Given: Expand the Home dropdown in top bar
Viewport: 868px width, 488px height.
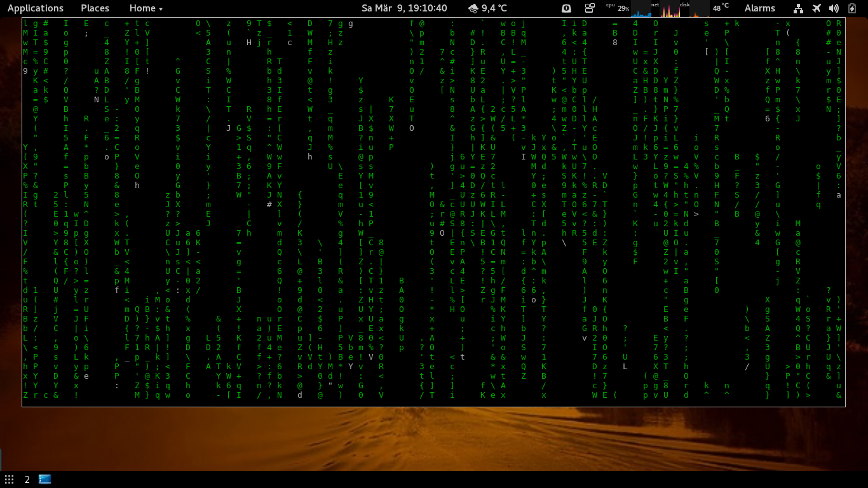Looking at the screenshot, I should tap(146, 8).
